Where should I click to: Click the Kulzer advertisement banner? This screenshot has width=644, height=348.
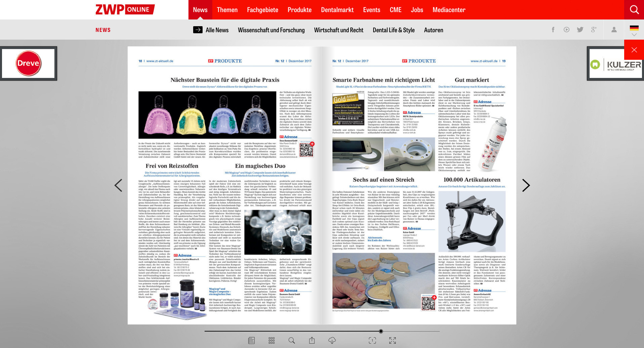pyautogui.click(x=615, y=63)
